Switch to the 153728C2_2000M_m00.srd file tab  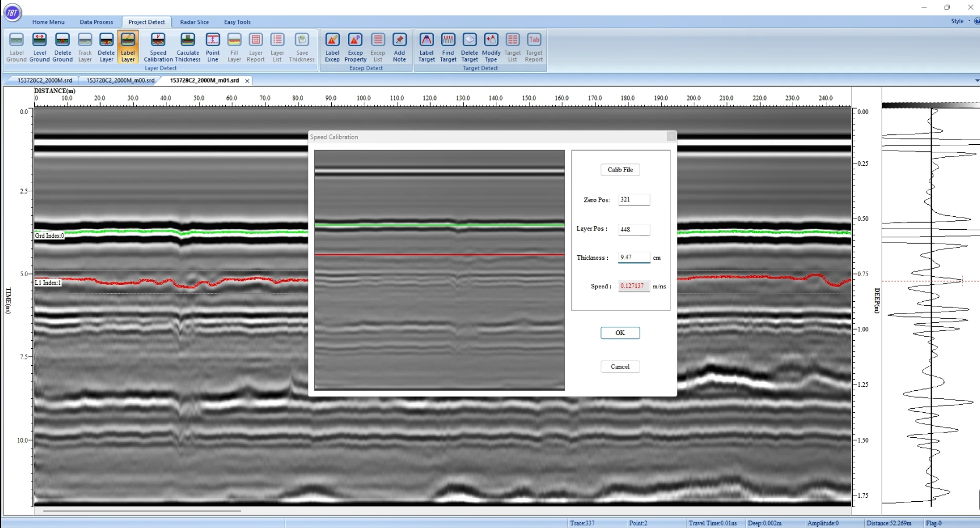120,80
